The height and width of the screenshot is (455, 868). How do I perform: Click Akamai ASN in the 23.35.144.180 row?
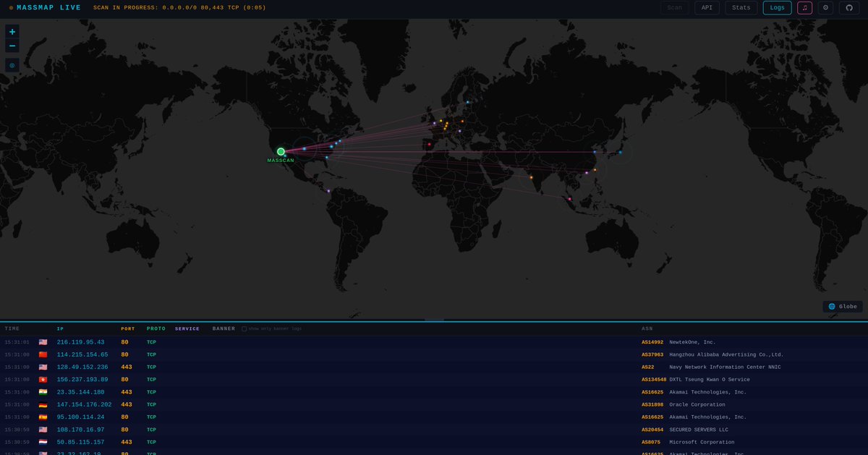[x=694, y=392]
